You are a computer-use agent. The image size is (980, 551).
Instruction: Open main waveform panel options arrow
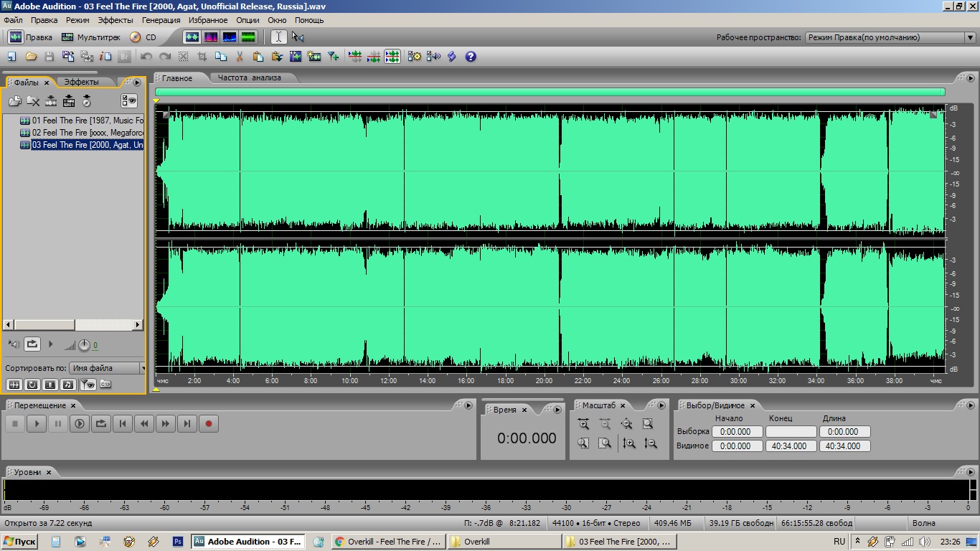tap(971, 78)
